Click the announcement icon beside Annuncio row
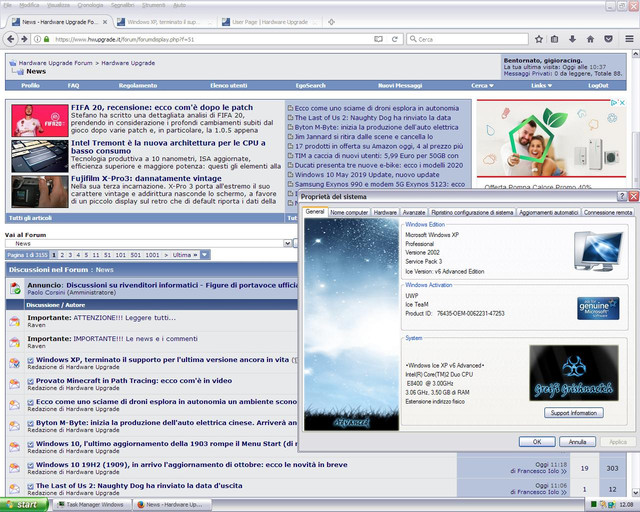Viewport: 640px width, 512px height. pyautogui.click(x=15, y=288)
